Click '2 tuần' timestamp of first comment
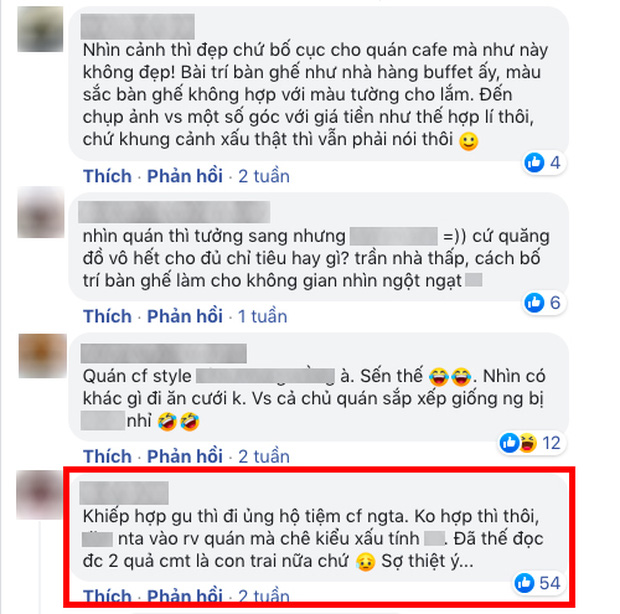Viewport: 620px width, 614px height. (x=264, y=176)
